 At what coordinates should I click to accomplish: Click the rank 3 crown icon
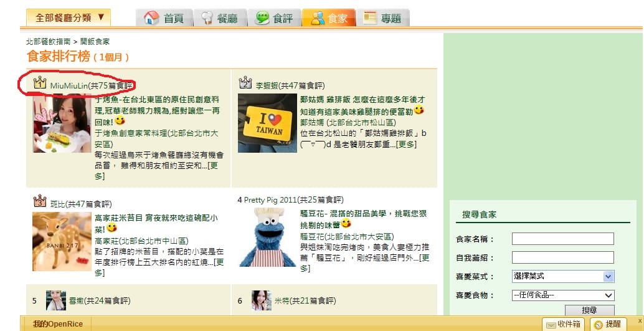tap(40, 201)
